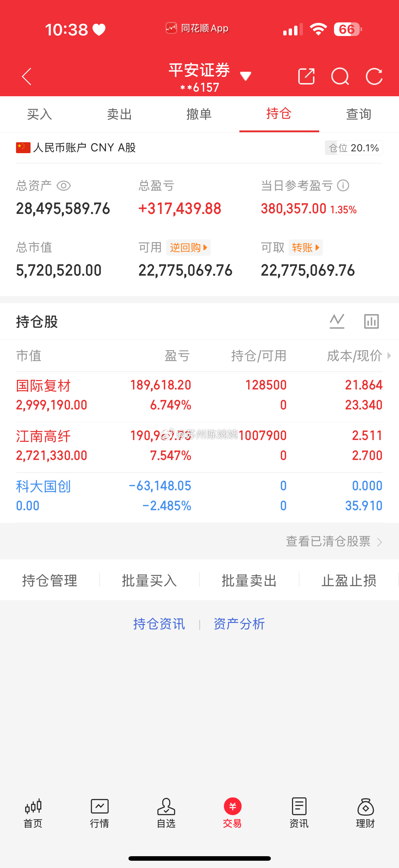Open 查看已清仓股票 link
The width and height of the screenshot is (399, 868).
334,541
